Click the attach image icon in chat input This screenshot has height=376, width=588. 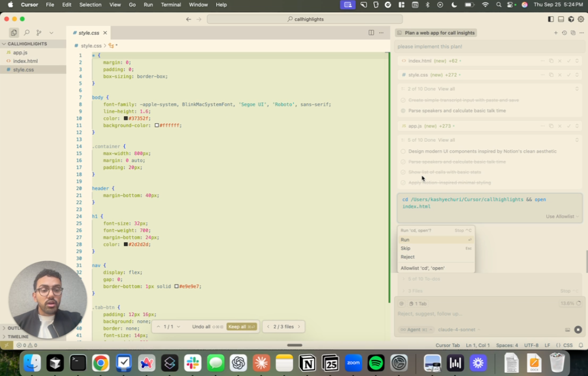coord(567,330)
